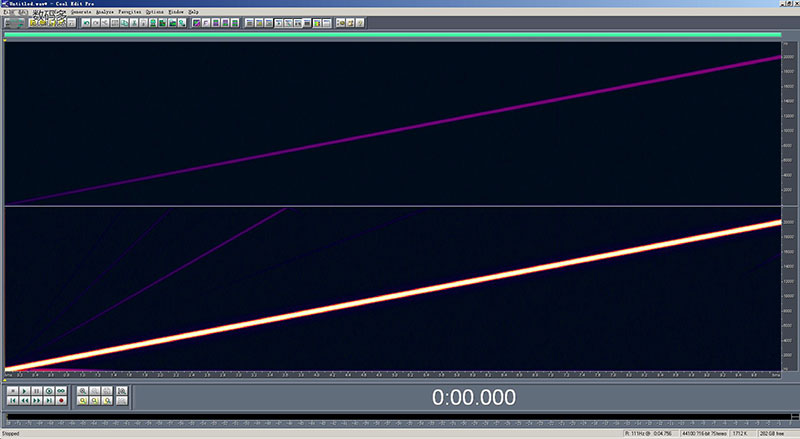The image size is (800, 439).
Task: Click the bright sweep in lower channel spectrogram
Action: coord(400,295)
